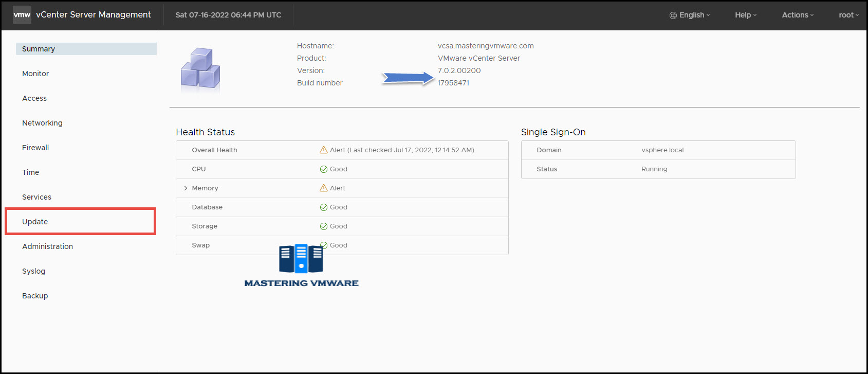Go to the Access page

click(x=34, y=98)
